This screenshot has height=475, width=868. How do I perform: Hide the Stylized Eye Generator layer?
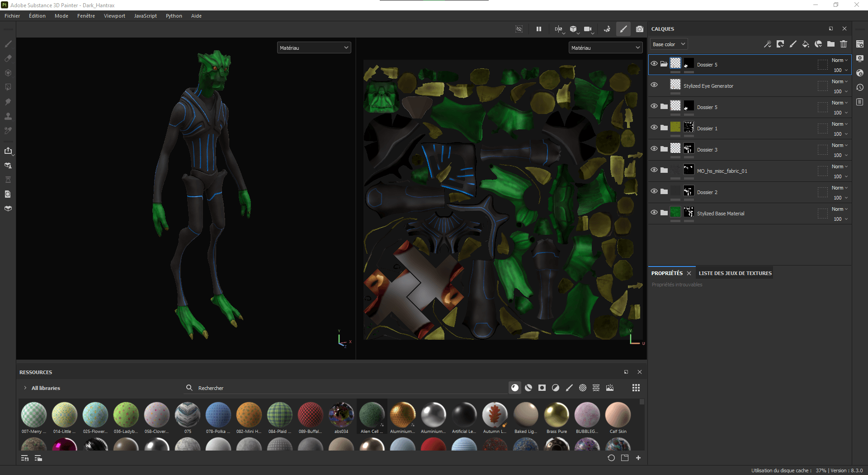654,85
